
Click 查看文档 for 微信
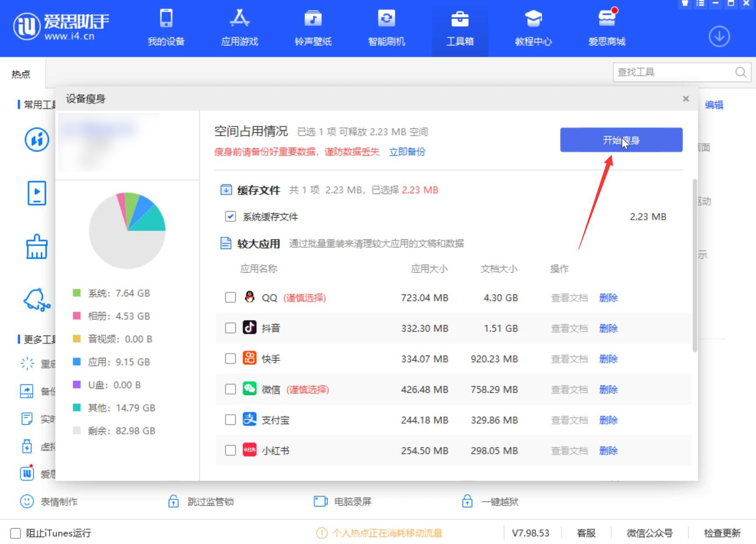(x=569, y=389)
